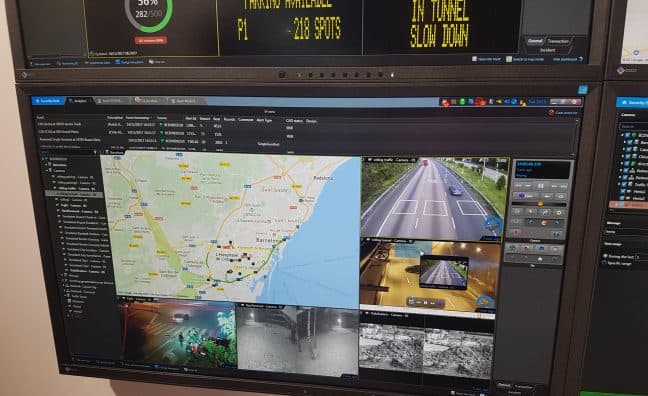The image size is (648, 396).
Task: Click the blue Live button in the camera widget
Action: click(524, 196)
